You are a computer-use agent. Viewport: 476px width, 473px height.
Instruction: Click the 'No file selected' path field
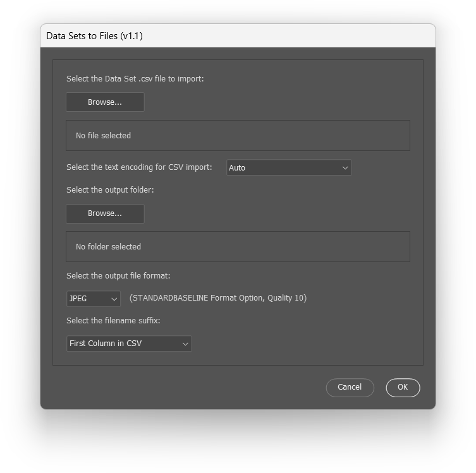(238, 136)
